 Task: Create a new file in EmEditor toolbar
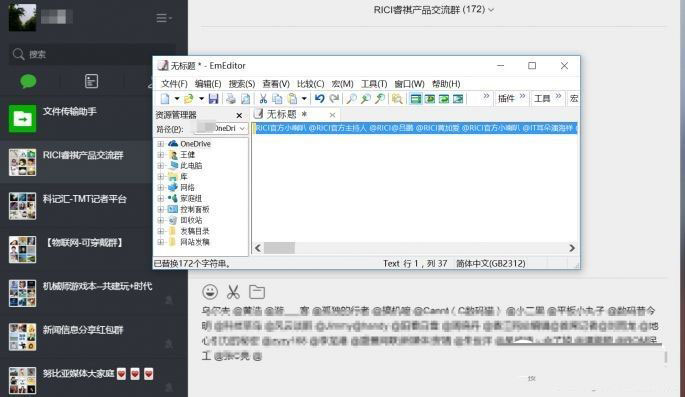165,99
